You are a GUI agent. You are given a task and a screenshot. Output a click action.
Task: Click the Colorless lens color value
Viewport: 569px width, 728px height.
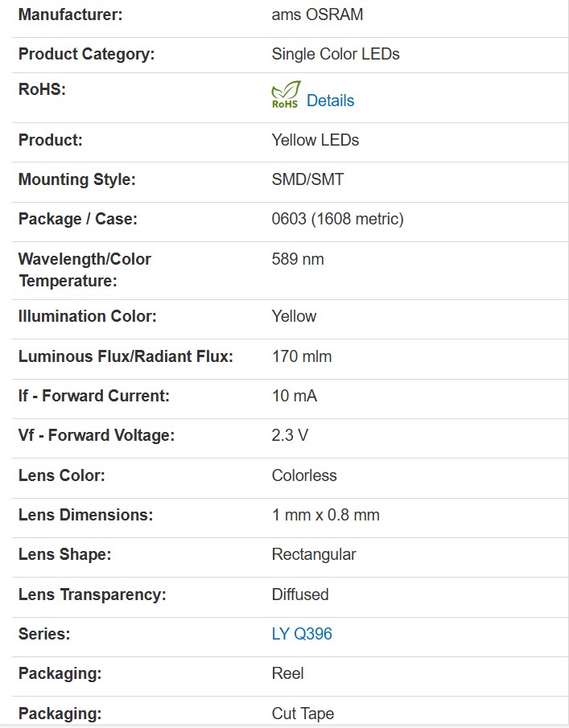click(x=304, y=475)
